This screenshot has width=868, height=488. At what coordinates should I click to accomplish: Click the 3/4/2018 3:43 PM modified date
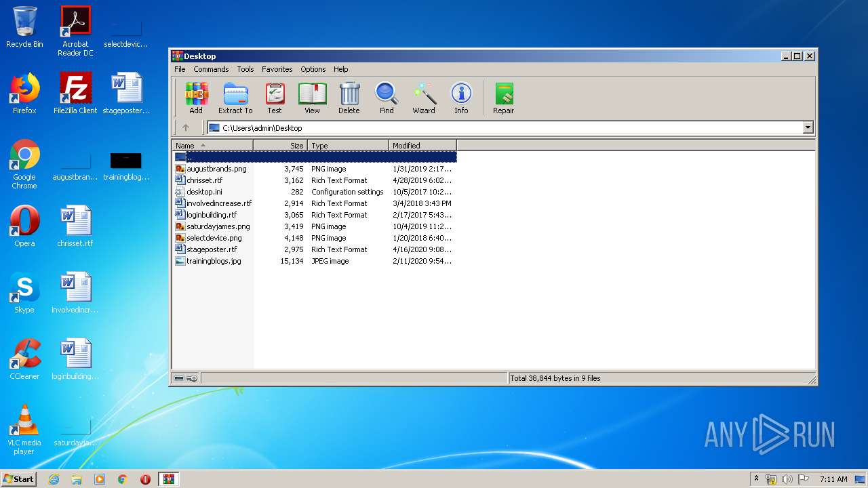click(x=422, y=203)
